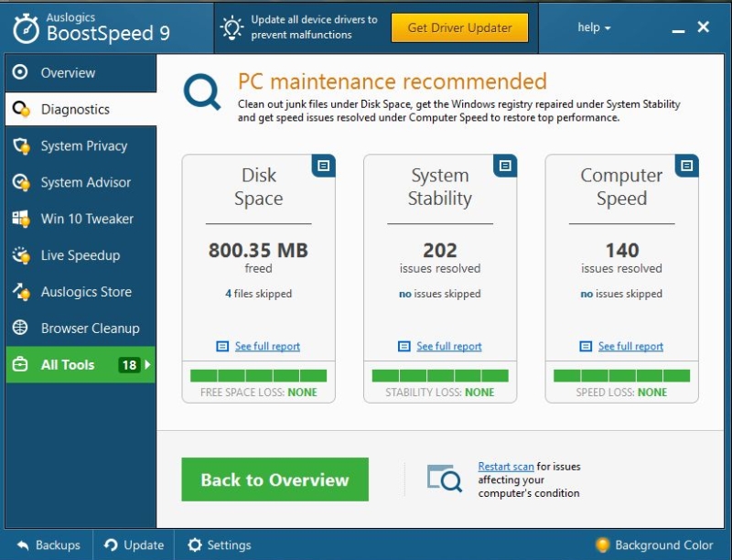Open Disk Space card corner details icon
The image size is (732, 560).
click(324, 166)
